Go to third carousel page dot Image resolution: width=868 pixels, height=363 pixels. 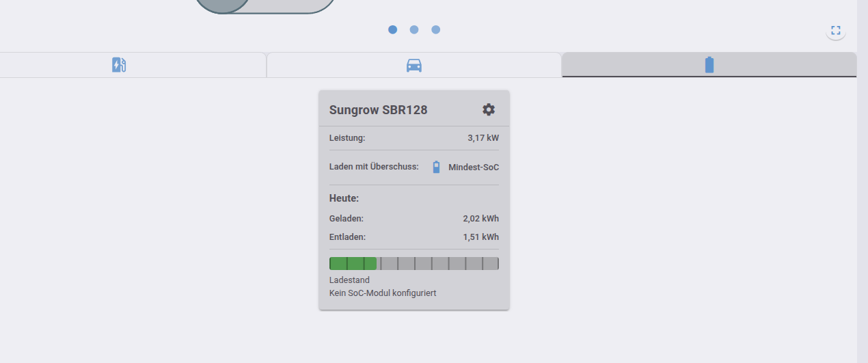point(436,29)
